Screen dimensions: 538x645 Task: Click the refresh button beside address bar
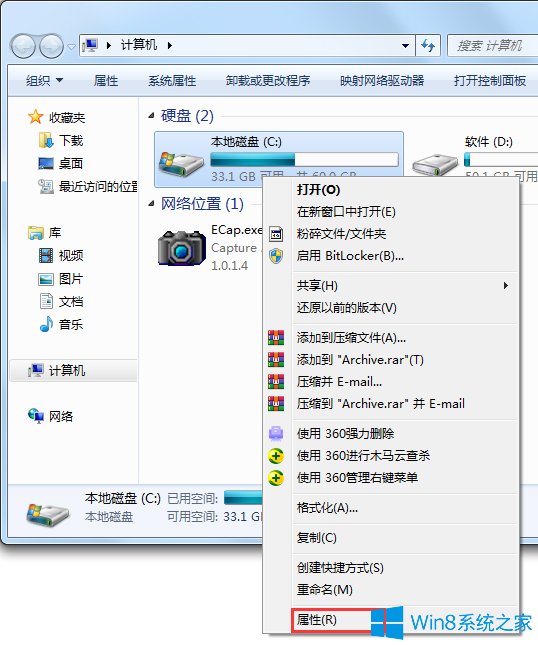point(428,46)
